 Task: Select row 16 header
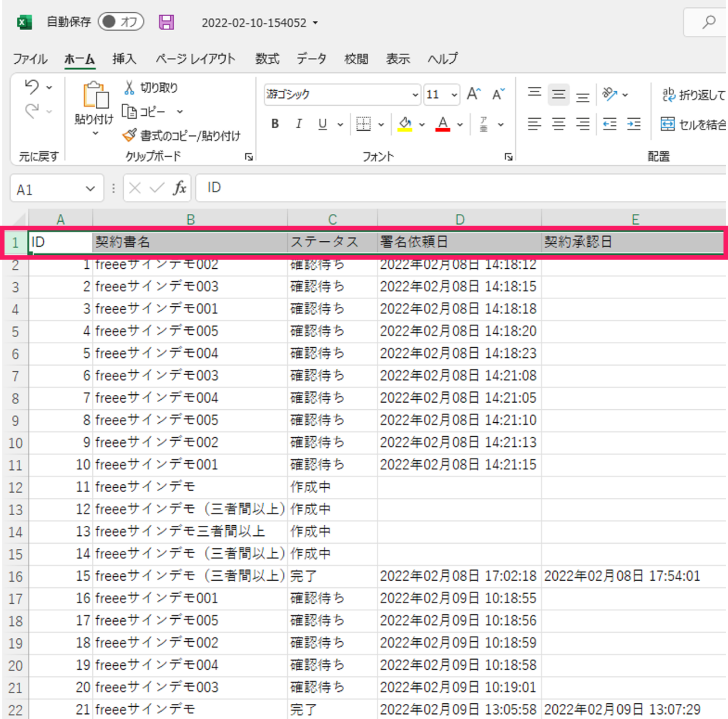(x=15, y=576)
